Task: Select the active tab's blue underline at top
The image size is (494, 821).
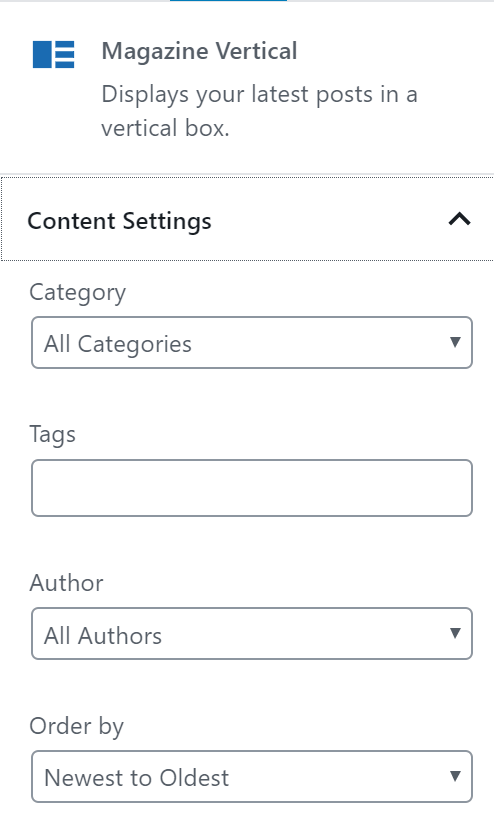Action: click(x=228, y=1)
